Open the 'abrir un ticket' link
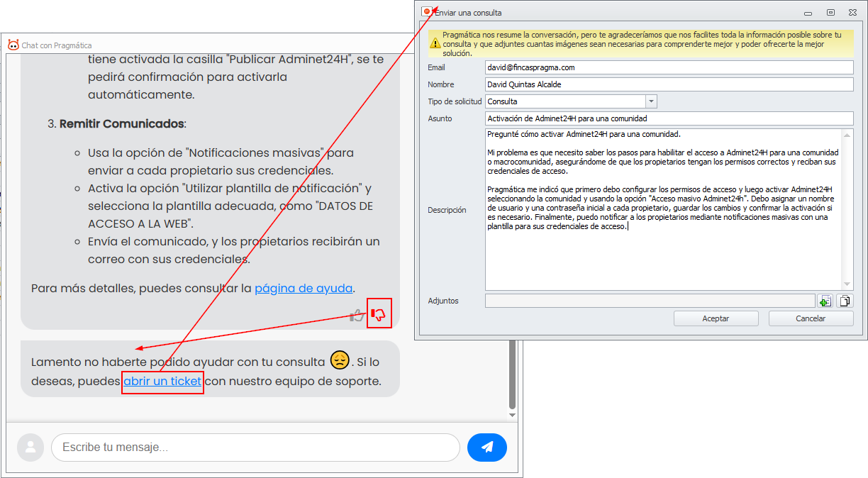Viewport: 868px width, 478px height. pos(162,381)
